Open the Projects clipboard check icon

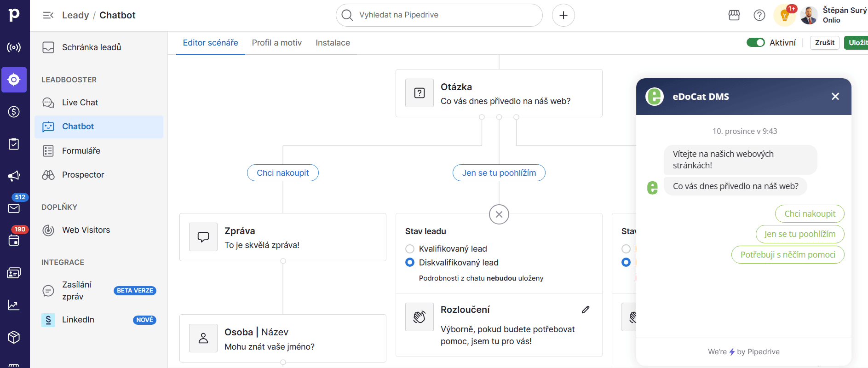coord(14,144)
